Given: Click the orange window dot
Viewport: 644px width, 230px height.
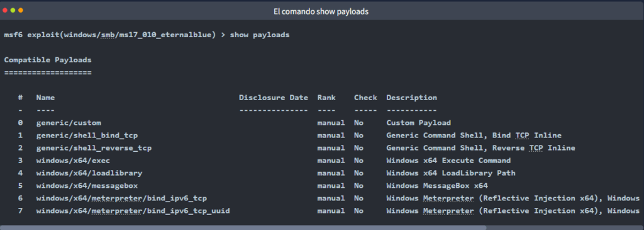Looking at the screenshot, I should (21, 10).
